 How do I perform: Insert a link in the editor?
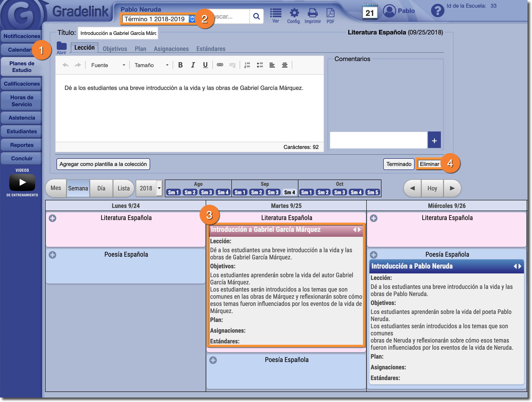(220, 65)
